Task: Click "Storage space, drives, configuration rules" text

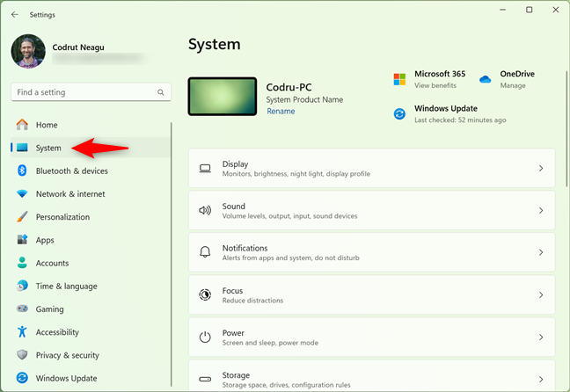Action: click(x=287, y=385)
